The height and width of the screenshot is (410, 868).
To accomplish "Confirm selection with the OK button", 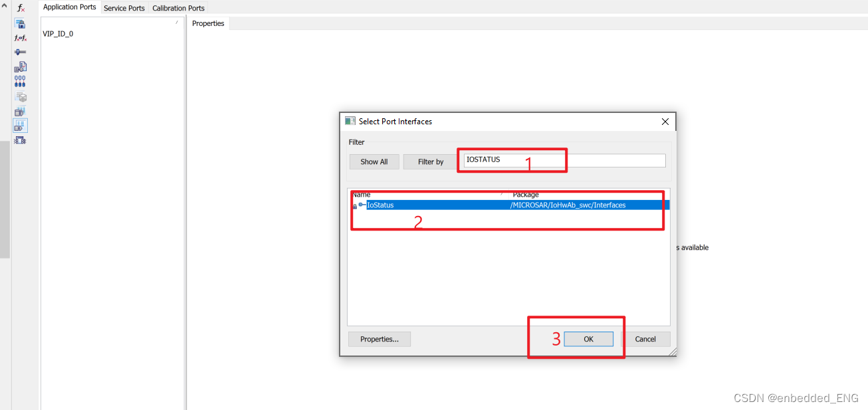I will point(588,339).
